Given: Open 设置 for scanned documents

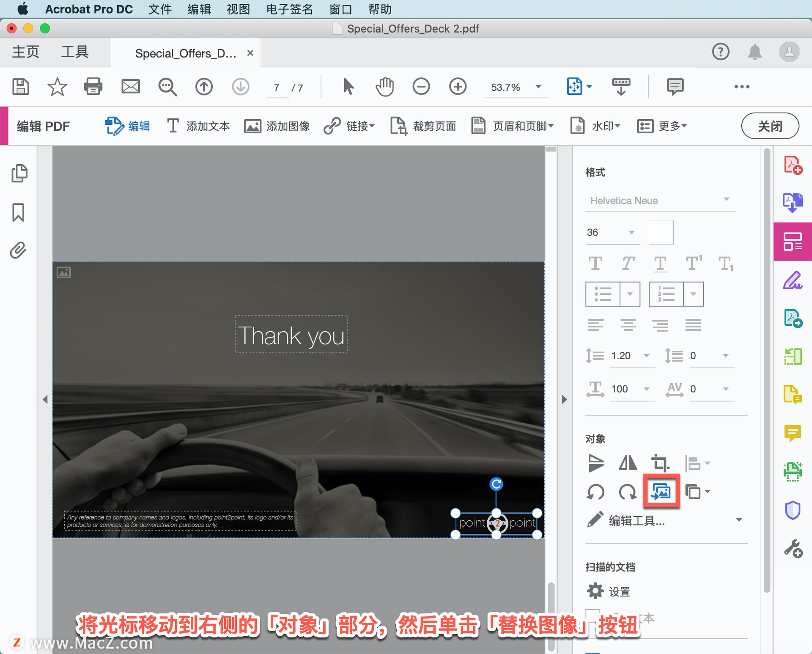Looking at the screenshot, I should click(609, 591).
